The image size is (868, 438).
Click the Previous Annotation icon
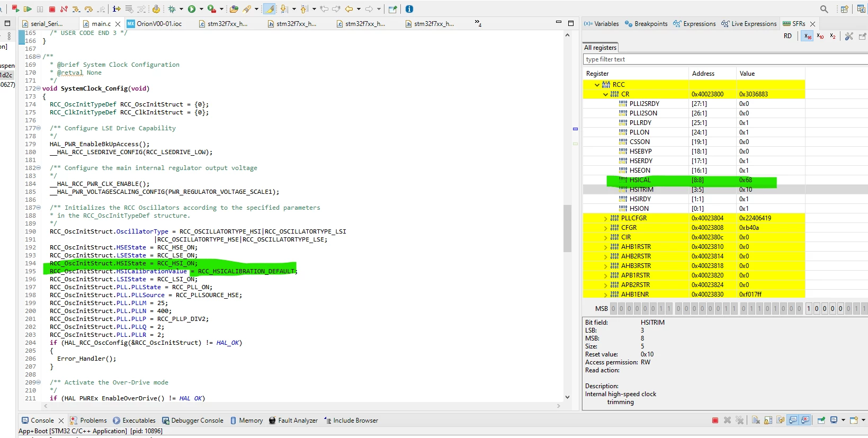(304, 9)
